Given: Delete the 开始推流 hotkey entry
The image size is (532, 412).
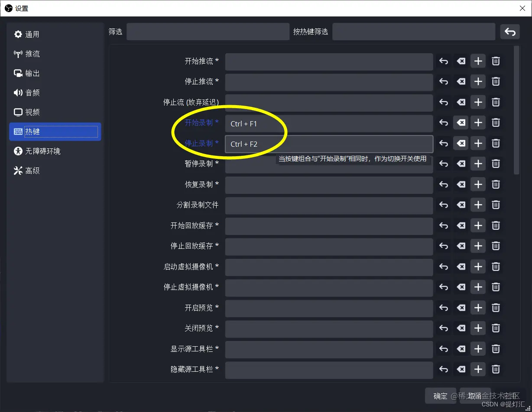Looking at the screenshot, I should pyautogui.click(x=496, y=61).
